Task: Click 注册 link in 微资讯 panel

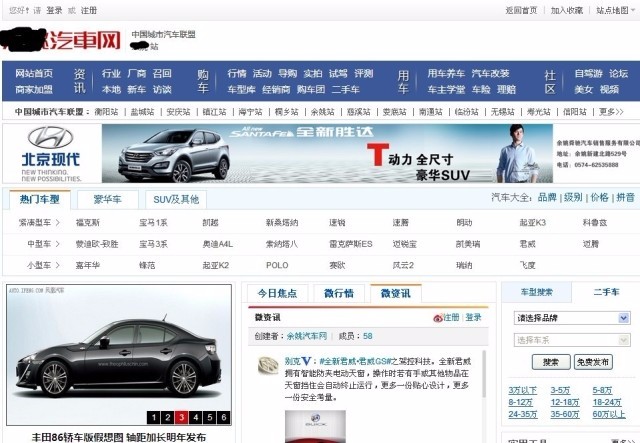Action: point(451,317)
